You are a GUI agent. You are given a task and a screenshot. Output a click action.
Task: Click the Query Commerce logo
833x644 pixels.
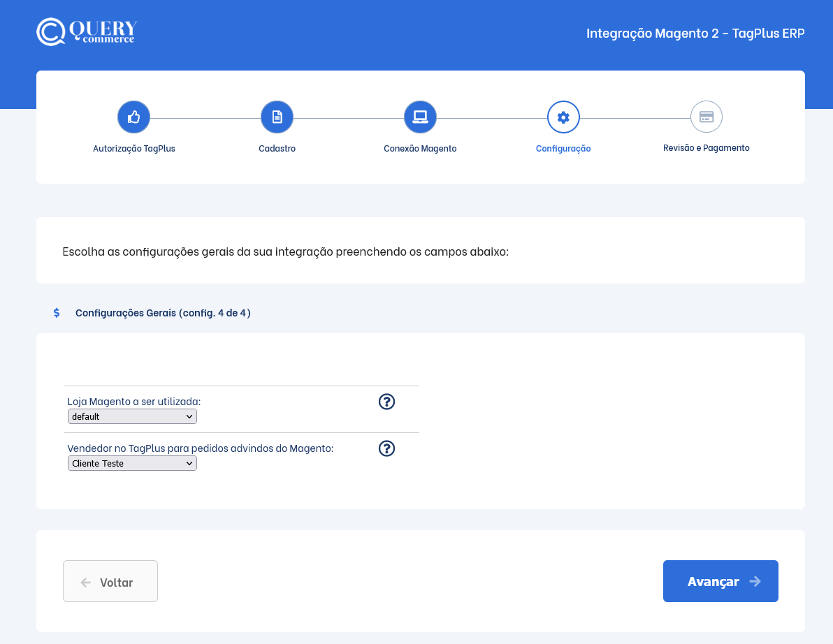click(x=87, y=32)
